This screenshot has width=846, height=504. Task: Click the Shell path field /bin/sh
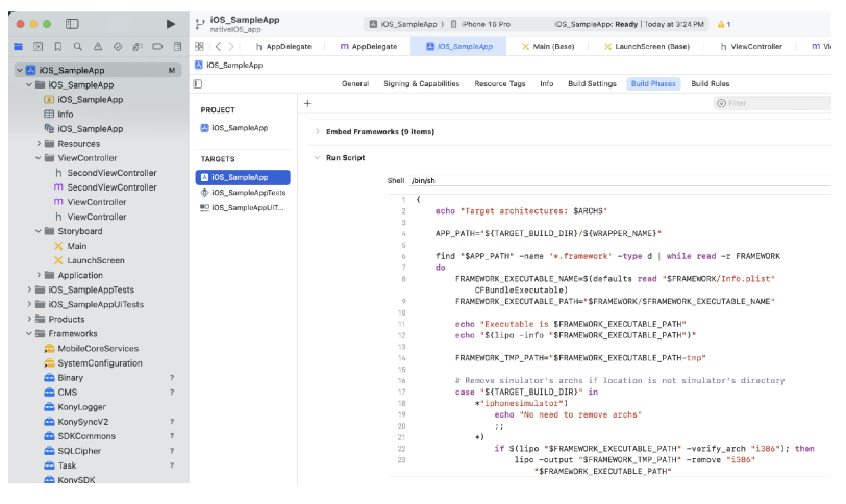point(620,181)
